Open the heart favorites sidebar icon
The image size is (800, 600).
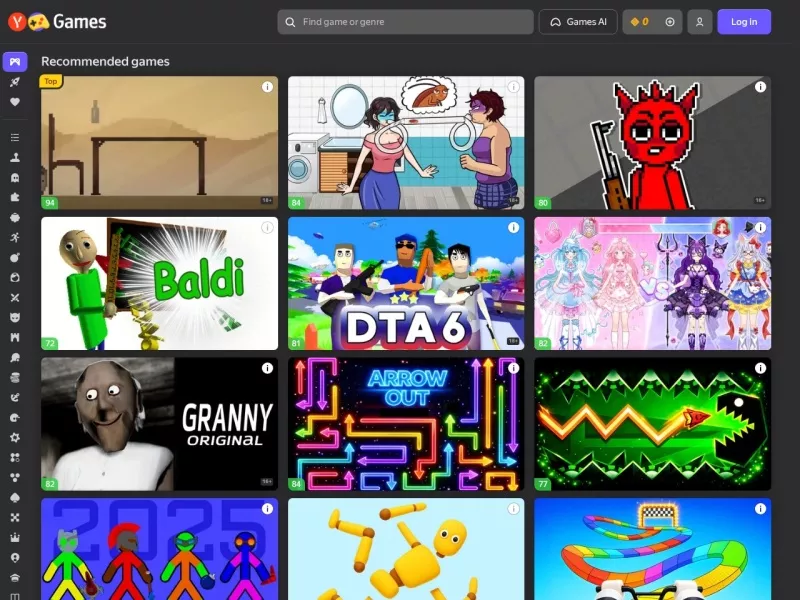(x=15, y=102)
